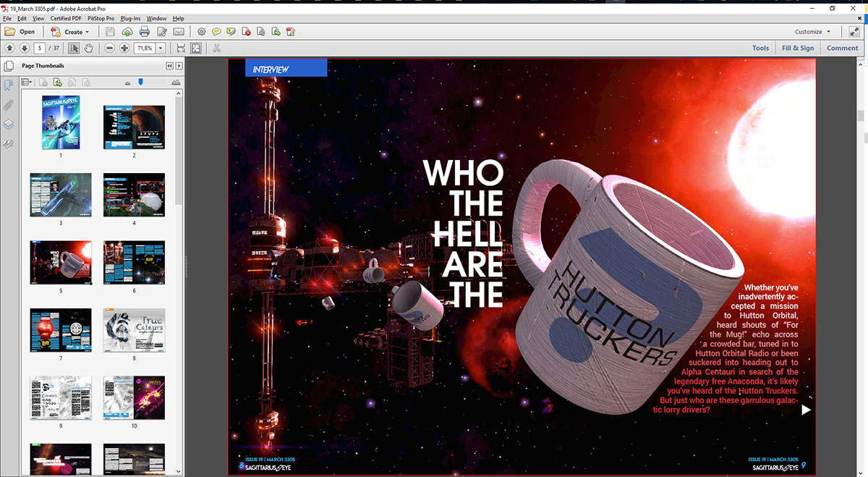Open preferences gear icon in toolbar
This screenshot has width=868, height=477.
202,32
